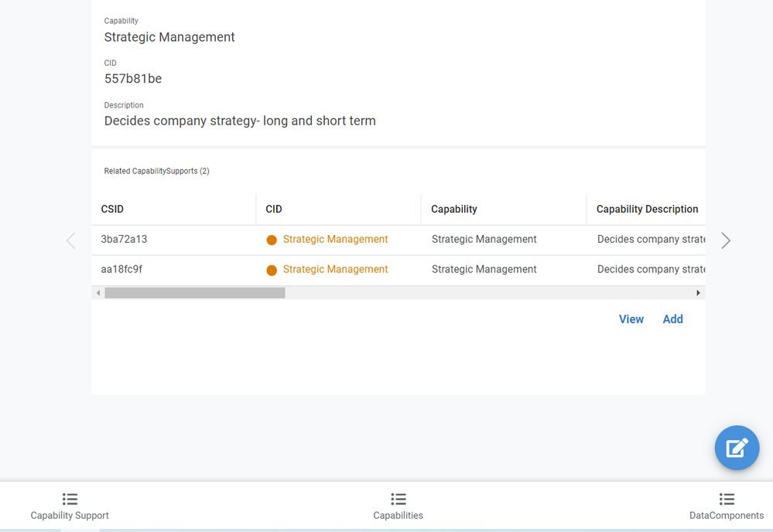Click the description text Decides company strategy

pos(240,121)
